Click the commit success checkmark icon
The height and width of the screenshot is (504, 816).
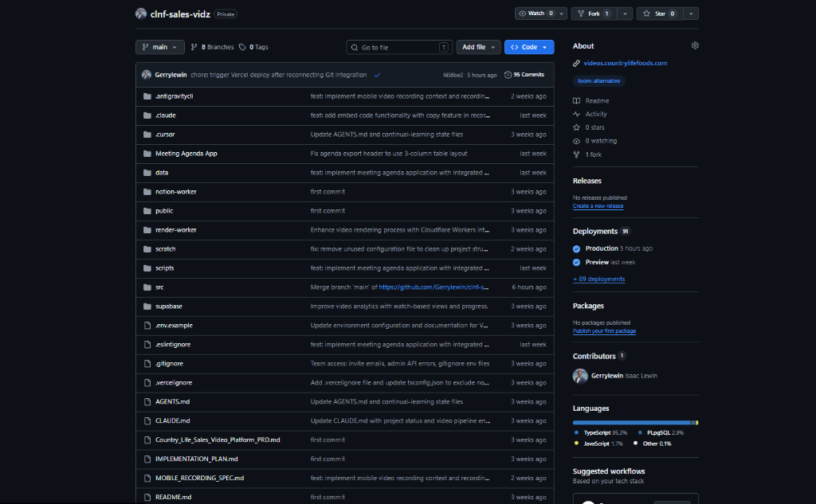(377, 75)
